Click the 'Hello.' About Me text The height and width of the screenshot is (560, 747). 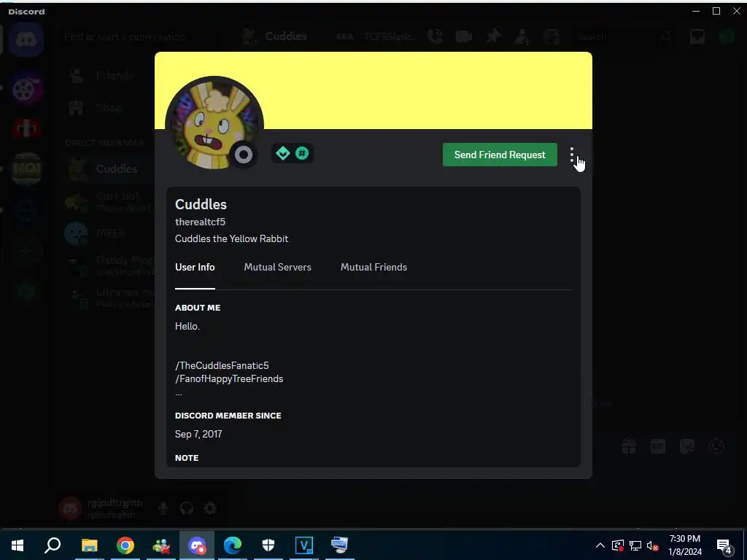(187, 326)
